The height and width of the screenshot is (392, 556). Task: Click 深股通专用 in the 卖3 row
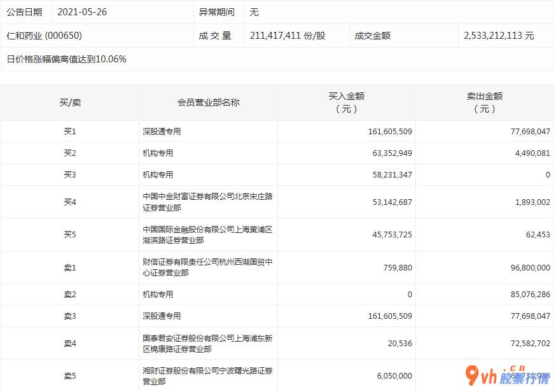(162, 316)
